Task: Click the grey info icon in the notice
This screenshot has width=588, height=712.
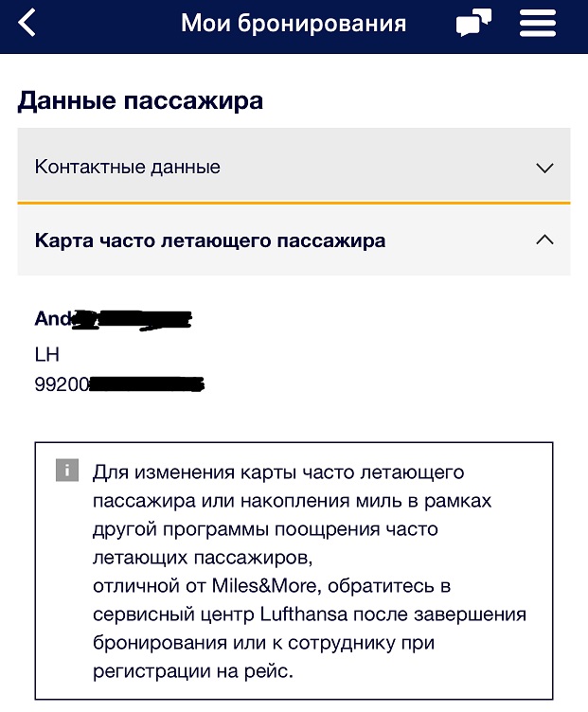Action: click(66, 471)
